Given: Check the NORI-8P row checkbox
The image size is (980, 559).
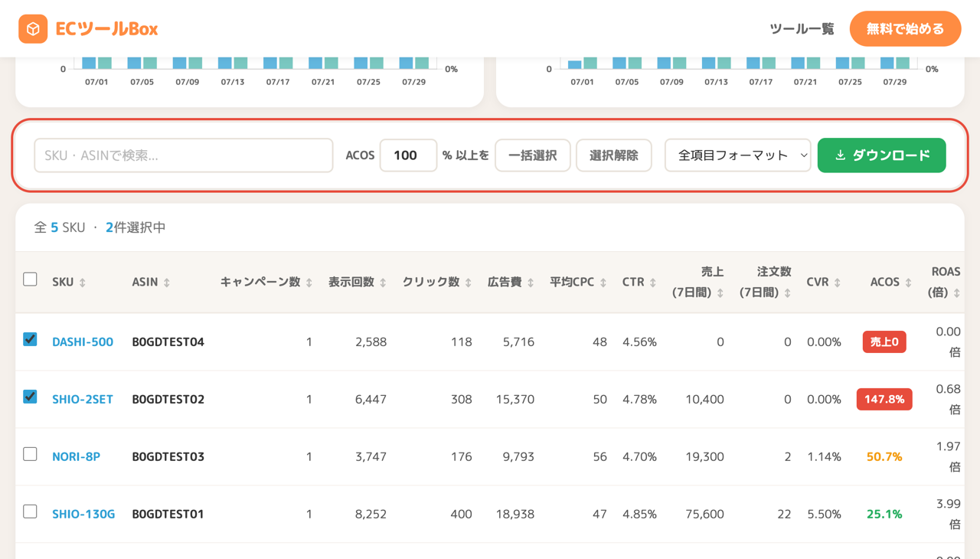Looking at the screenshot, I should click(30, 453).
